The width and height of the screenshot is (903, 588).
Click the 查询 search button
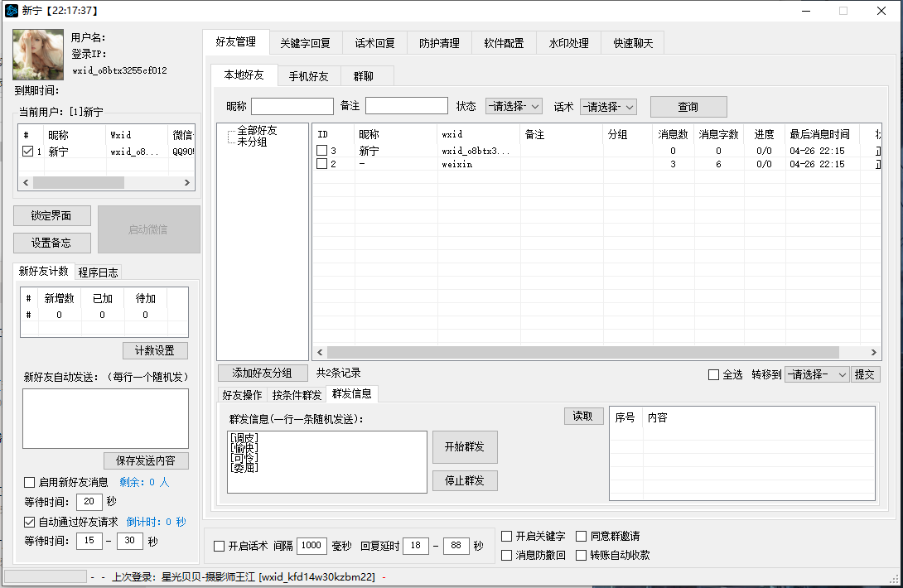coord(688,107)
